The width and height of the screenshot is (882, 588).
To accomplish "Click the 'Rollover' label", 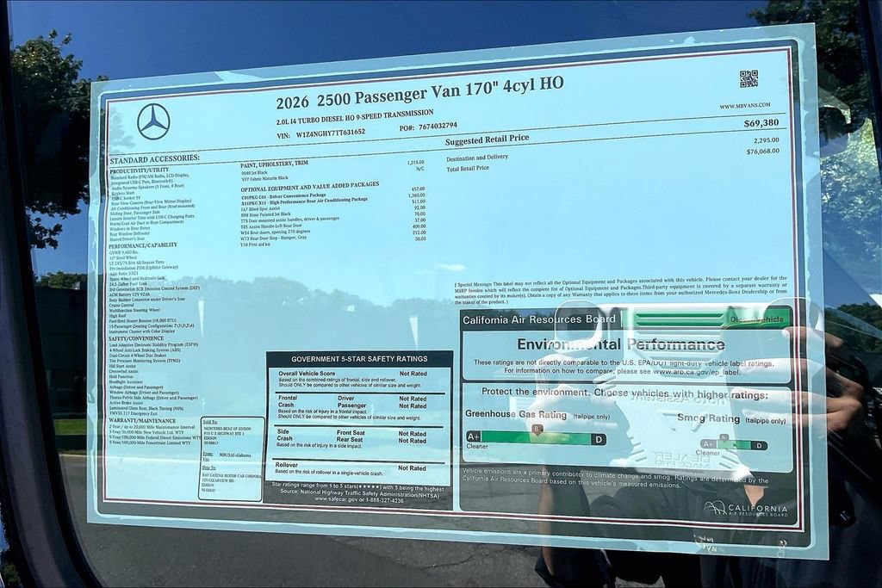I will pyautogui.click(x=286, y=465).
